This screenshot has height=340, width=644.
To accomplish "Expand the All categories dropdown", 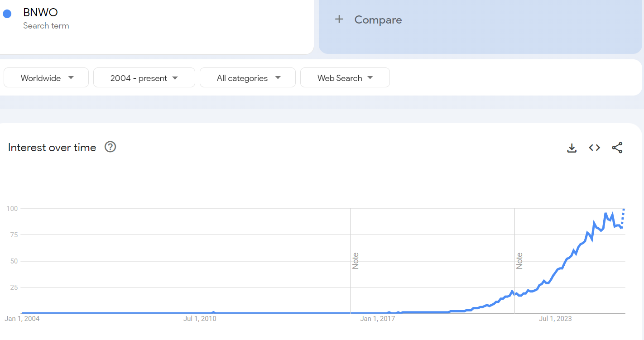I will point(248,78).
